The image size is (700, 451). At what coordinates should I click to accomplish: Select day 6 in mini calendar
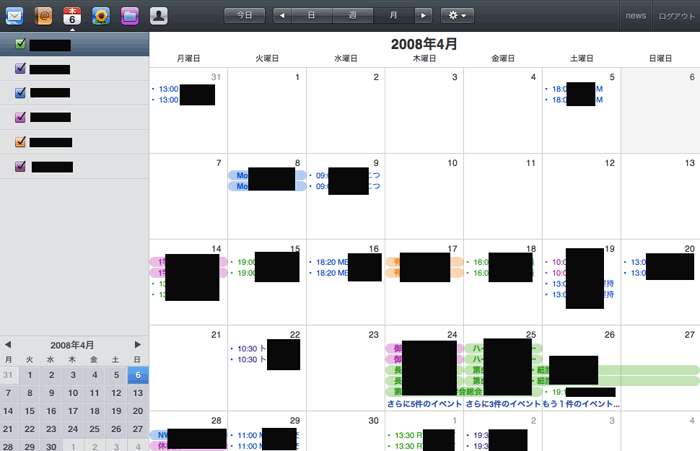pyautogui.click(x=138, y=375)
